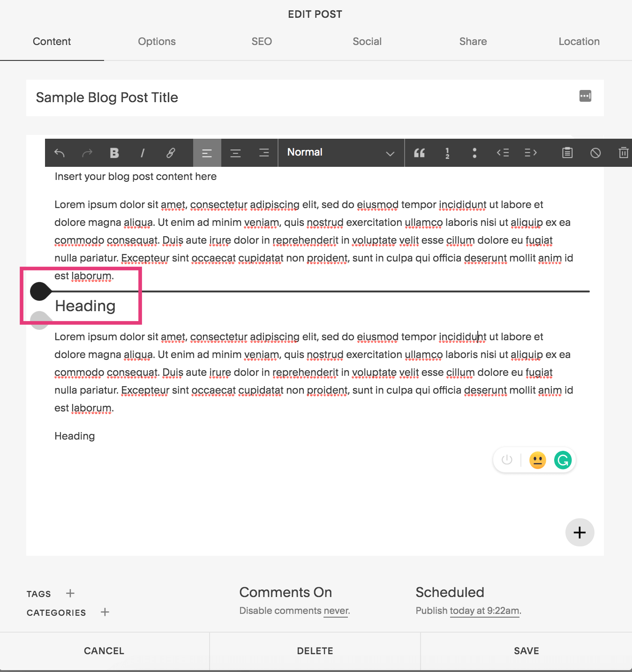
Task: Open the Grammarly assistant icon
Action: (x=563, y=460)
